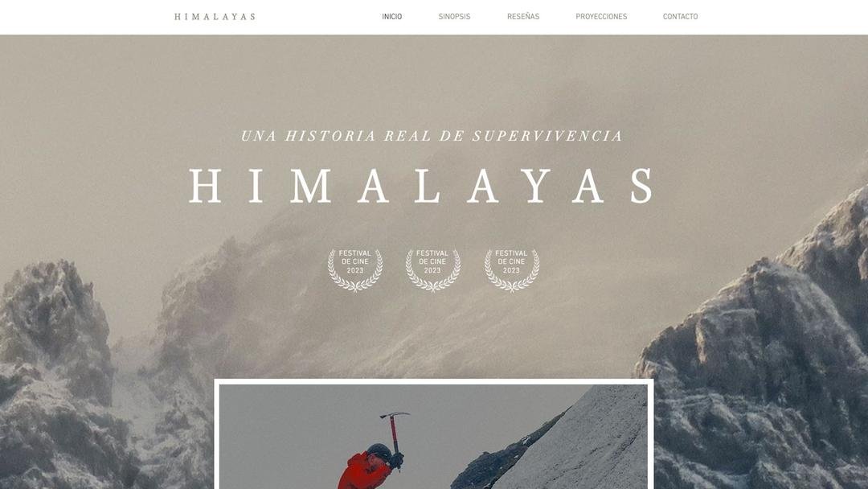Image resolution: width=868 pixels, height=489 pixels.
Task: Open the SINOPSIS page
Action: [x=454, y=17]
